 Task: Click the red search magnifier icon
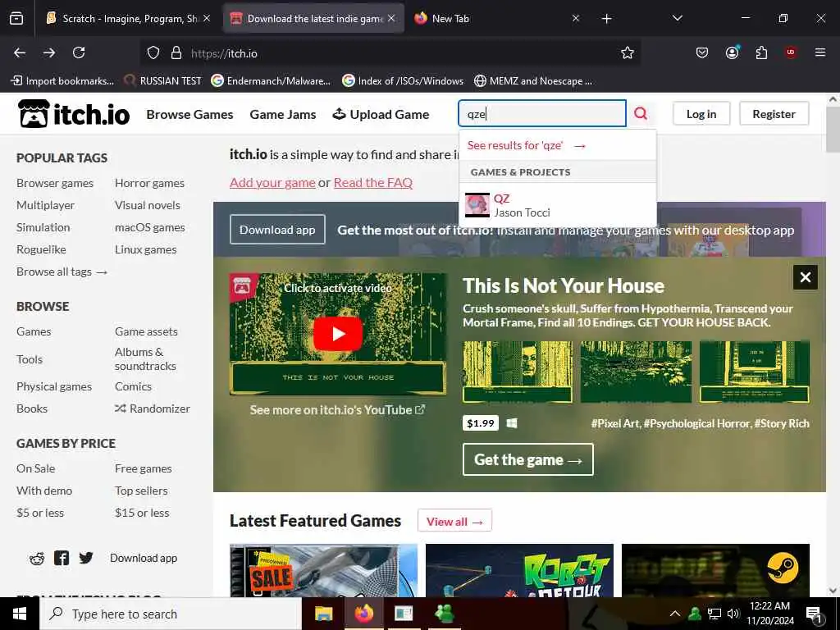641,113
